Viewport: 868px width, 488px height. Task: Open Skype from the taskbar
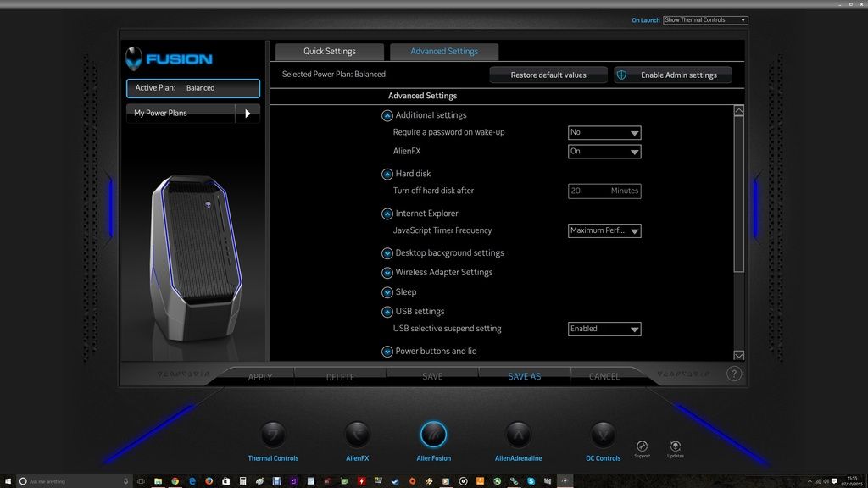pos(531,481)
